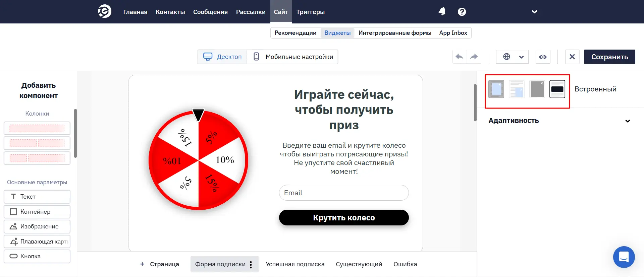
Task: Open the chat support bubble
Action: [x=624, y=257]
